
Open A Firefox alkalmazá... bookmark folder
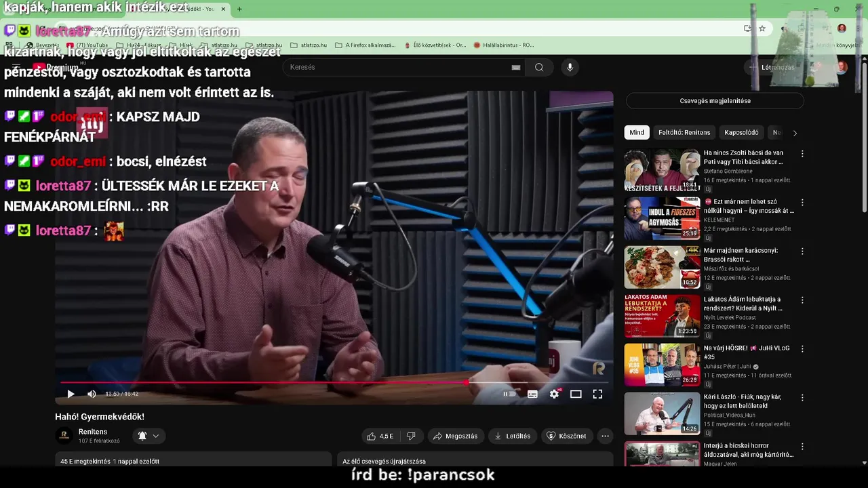tap(366, 45)
